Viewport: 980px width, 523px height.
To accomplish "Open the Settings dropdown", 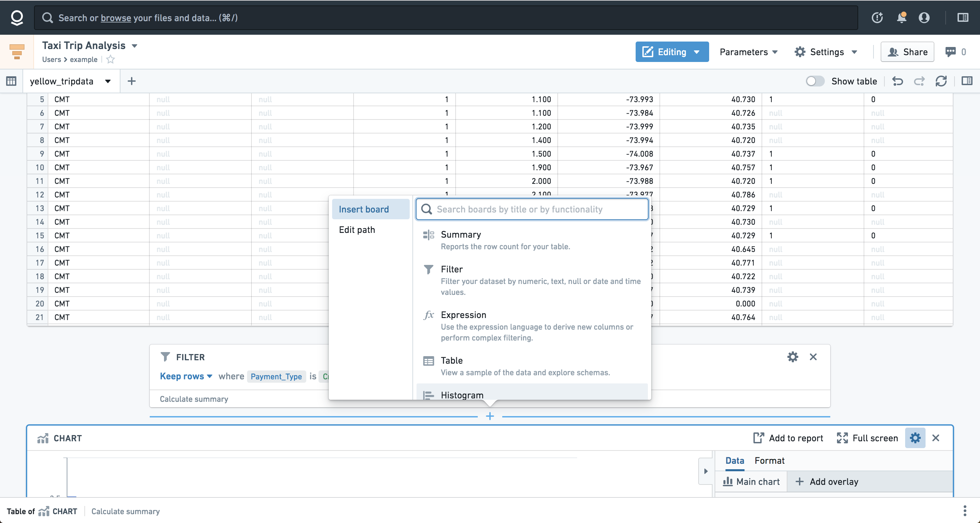I will (x=826, y=52).
